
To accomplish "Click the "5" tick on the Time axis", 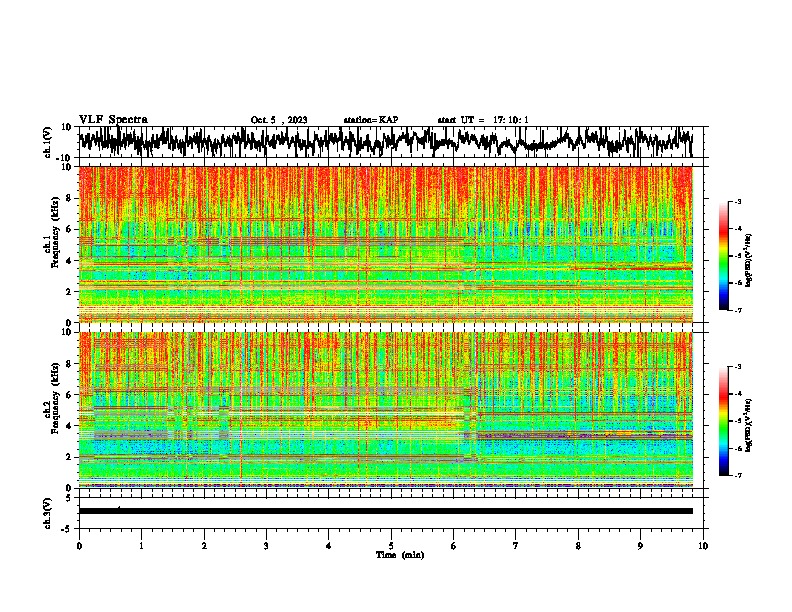I will [x=391, y=546].
